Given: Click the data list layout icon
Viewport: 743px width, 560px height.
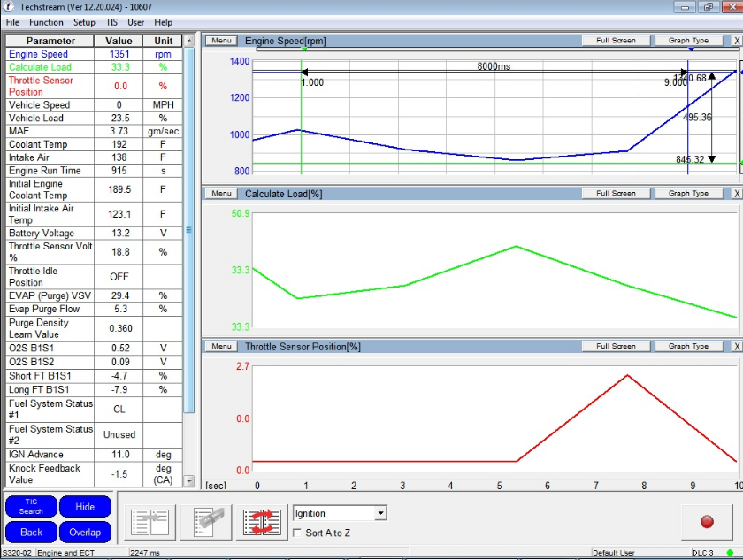Looking at the screenshot, I should pos(149,522).
